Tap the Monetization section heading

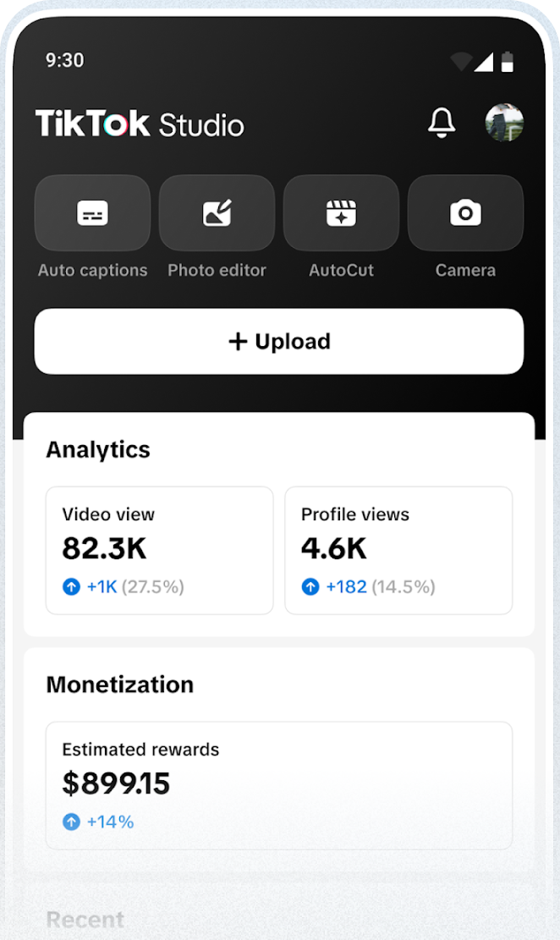[x=120, y=684]
